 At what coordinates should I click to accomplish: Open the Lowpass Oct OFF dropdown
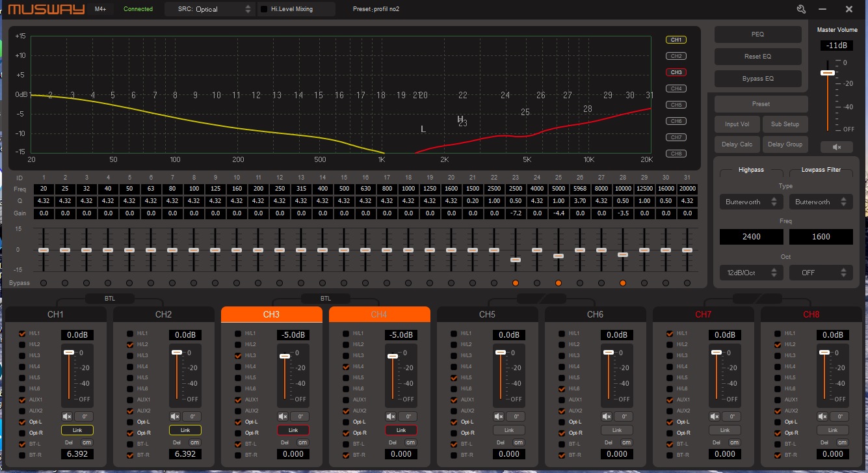click(x=821, y=273)
